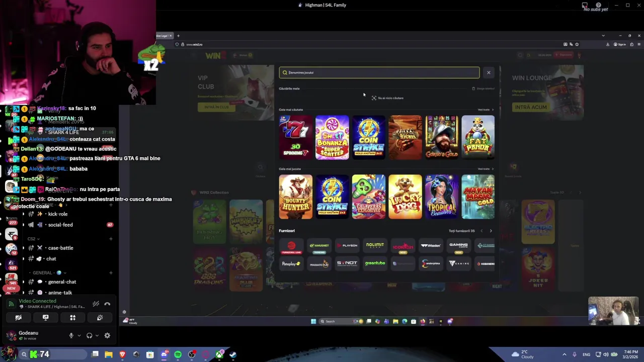Open the anime-talk Discord channel

click(60, 293)
